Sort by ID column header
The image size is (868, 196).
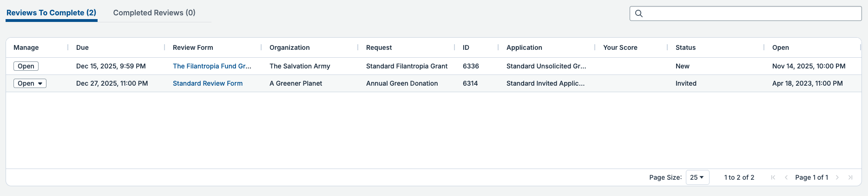(466, 47)
